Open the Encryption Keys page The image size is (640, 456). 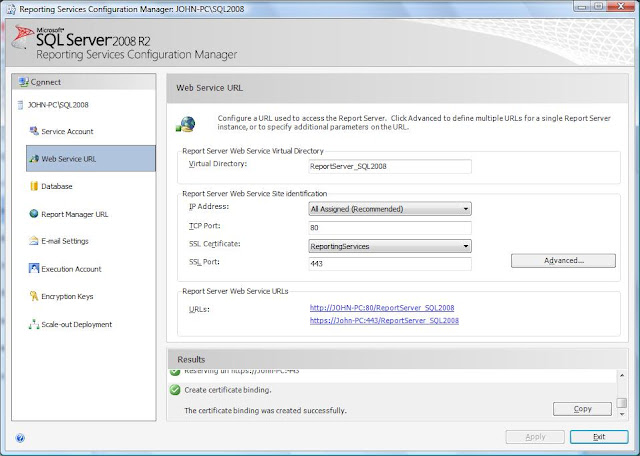(67, 296)
